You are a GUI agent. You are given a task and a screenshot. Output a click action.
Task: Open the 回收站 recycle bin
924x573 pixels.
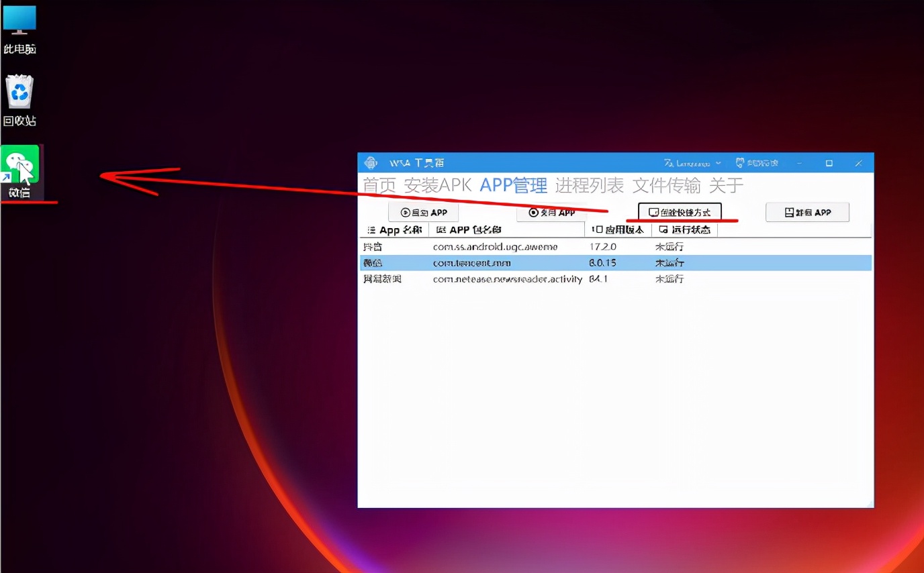(x=19, y=94)
